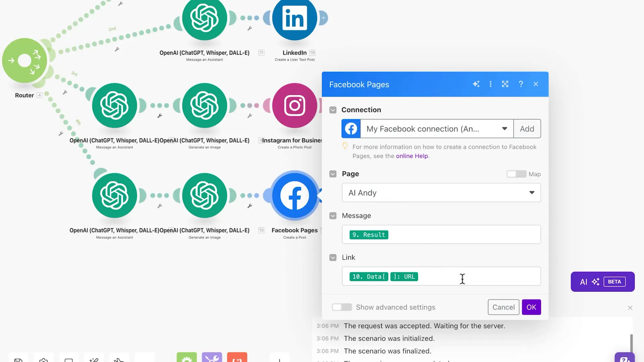This screenshot has height=362, width=644.
Task: Turn on Show advanced settings
Action: (x=342, y=307)
